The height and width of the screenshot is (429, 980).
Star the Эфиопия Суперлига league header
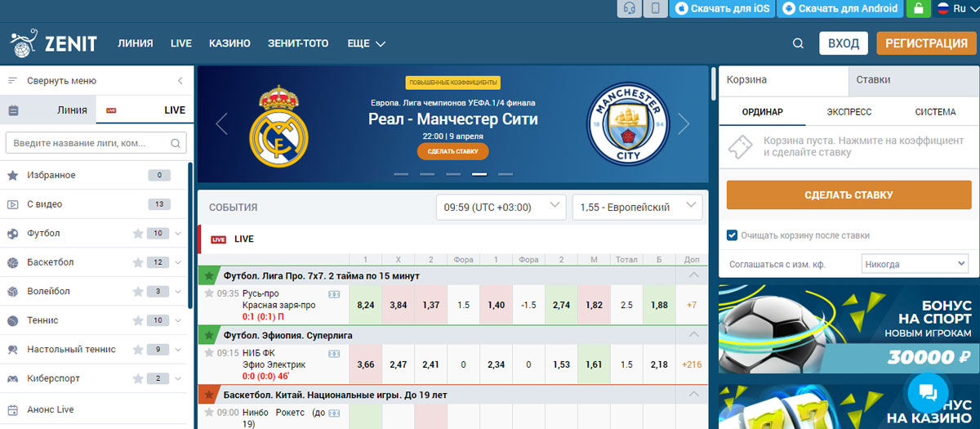[209, 335]
